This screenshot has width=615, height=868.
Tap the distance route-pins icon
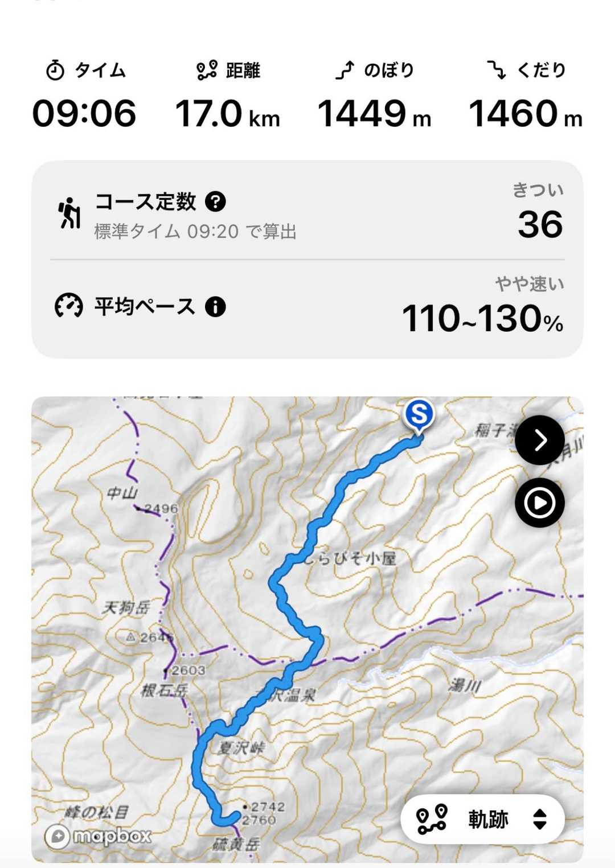tap(207, 71)
